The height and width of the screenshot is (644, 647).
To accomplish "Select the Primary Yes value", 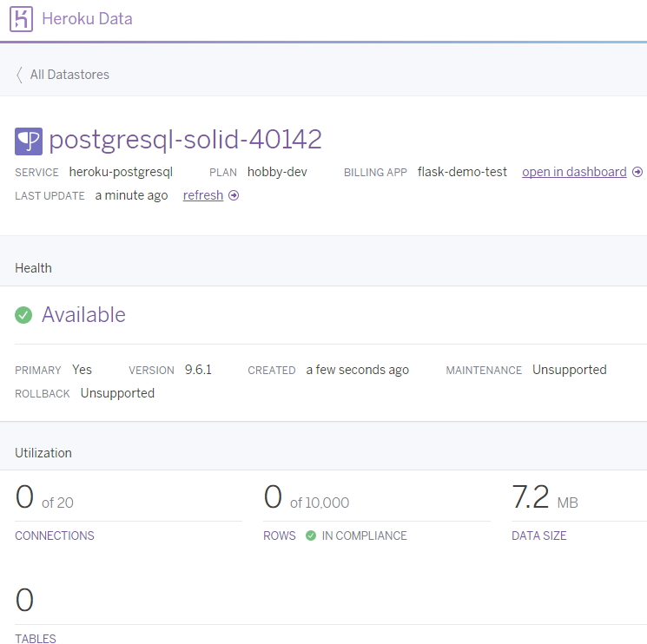I will (x=83, y=370).
